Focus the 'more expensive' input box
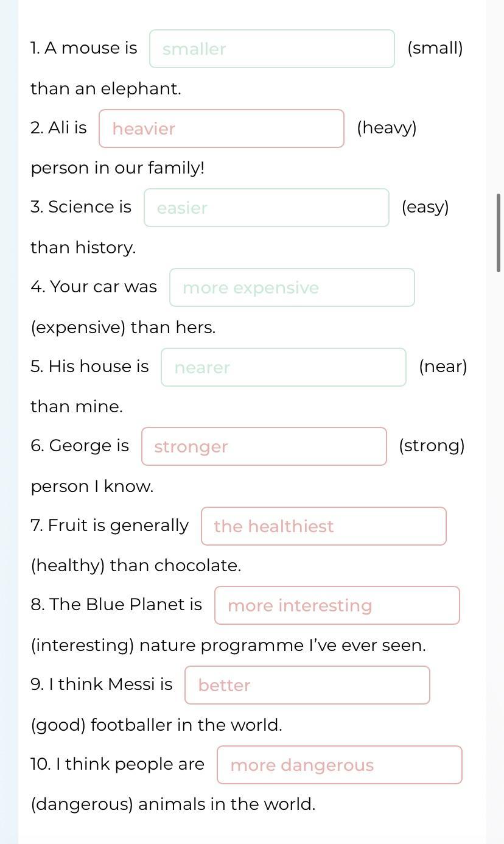 (x=292, y=287)
